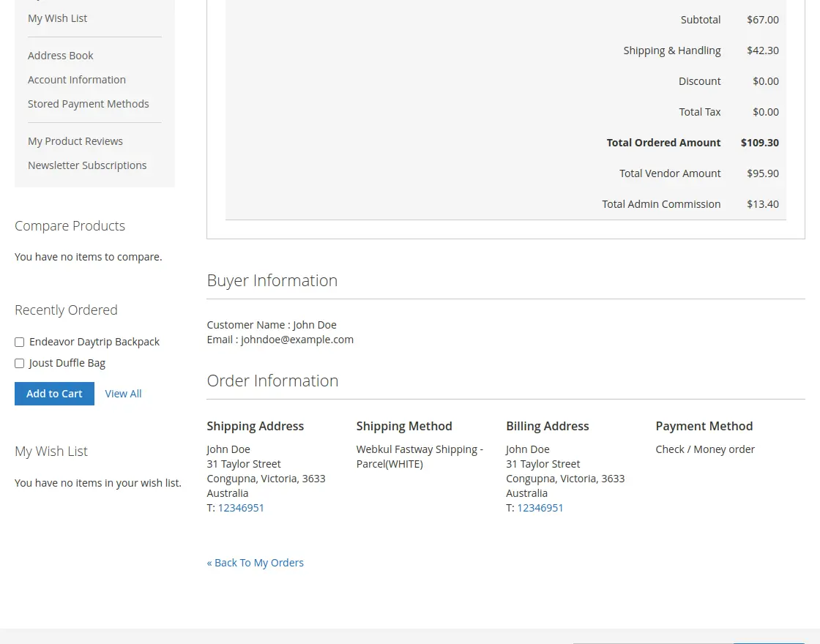The height and width of the screenshot is (644, 820).
Task: Check the Endeavor Daytrip Backpack checkbox
Action: [x=20, y=342]
